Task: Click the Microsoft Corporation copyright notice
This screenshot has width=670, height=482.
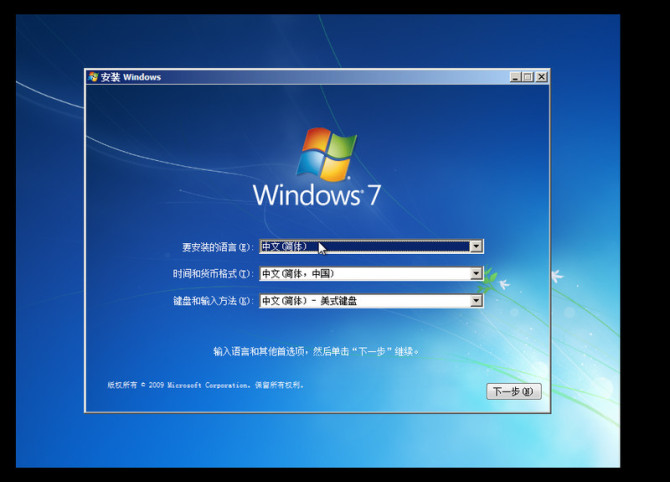Action: 205,384
